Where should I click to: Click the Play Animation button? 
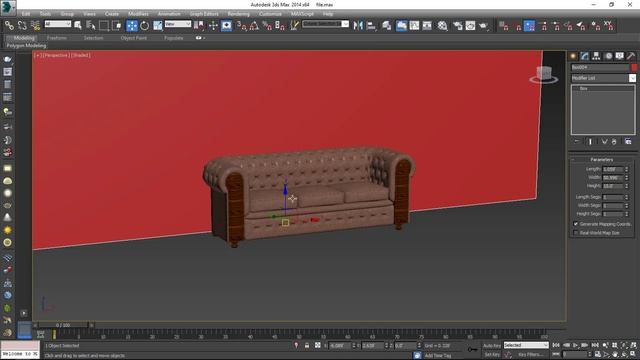(576, 345)
